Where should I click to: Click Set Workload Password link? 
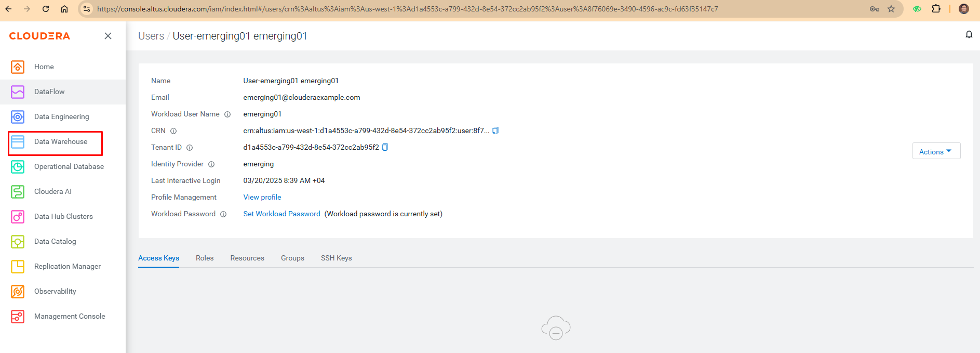coord(281,214)
